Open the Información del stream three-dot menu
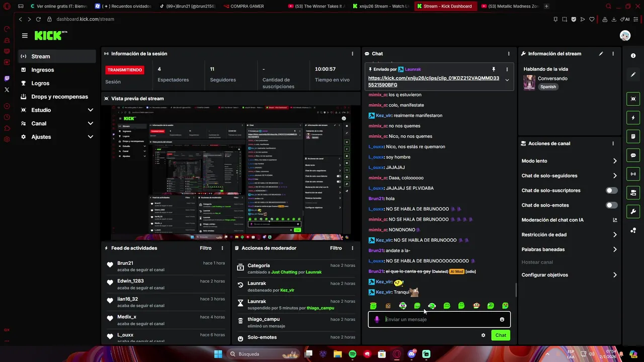644x362 pixels. [x=613, y=53]
